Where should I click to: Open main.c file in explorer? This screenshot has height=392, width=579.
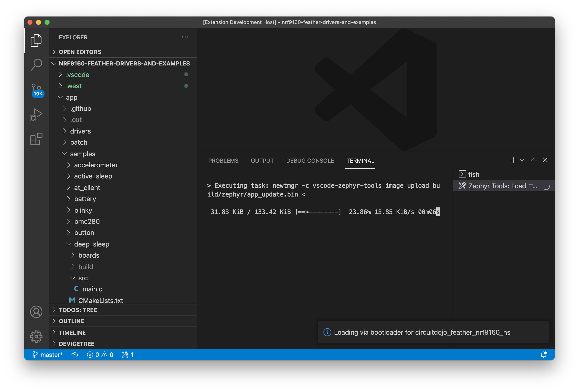pyautogui.click(x=92, y=289)
